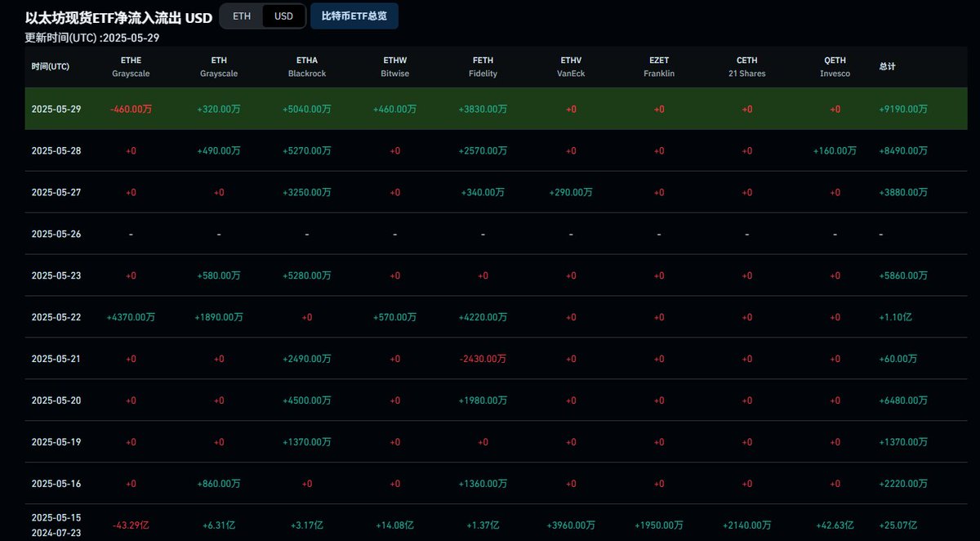Viewport: 980px width, 541px height.
Task: Click the +5280.00万 Blackrock value
Action: tap(307, 275)
